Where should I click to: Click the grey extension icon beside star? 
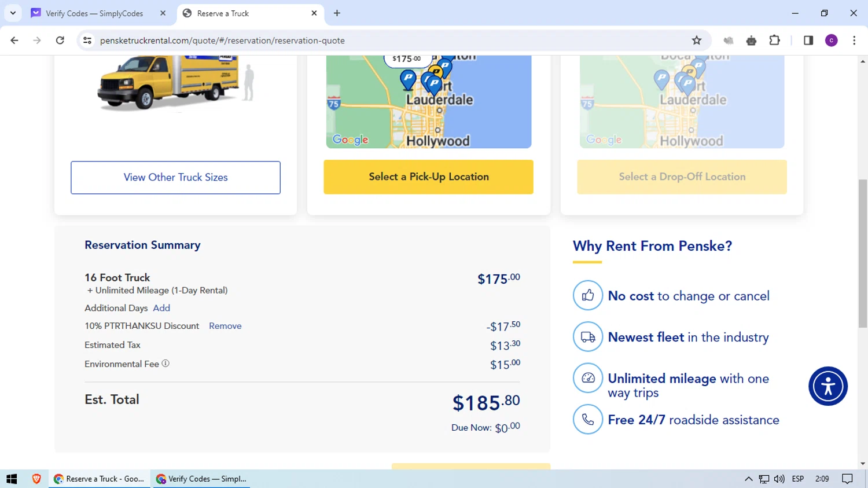[x=729, y=41]
